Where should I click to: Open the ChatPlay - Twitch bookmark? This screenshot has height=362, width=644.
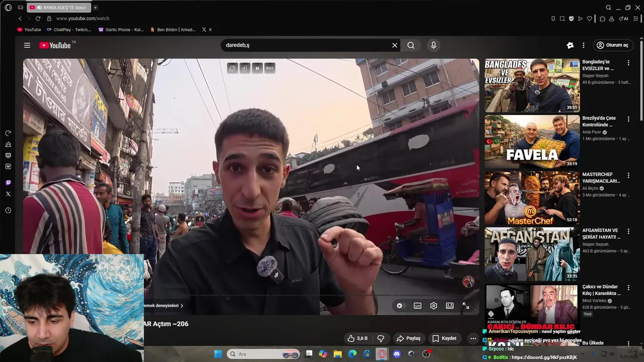(x=69, y=30)
